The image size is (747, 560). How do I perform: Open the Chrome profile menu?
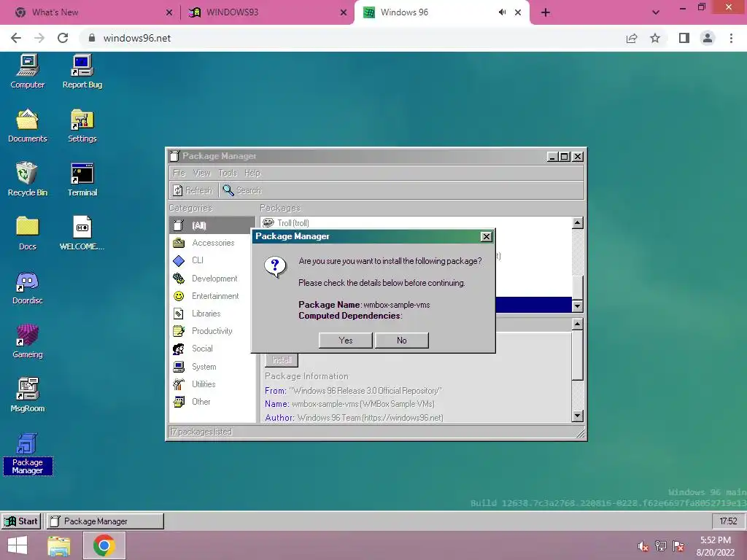(x=708, y=38)
